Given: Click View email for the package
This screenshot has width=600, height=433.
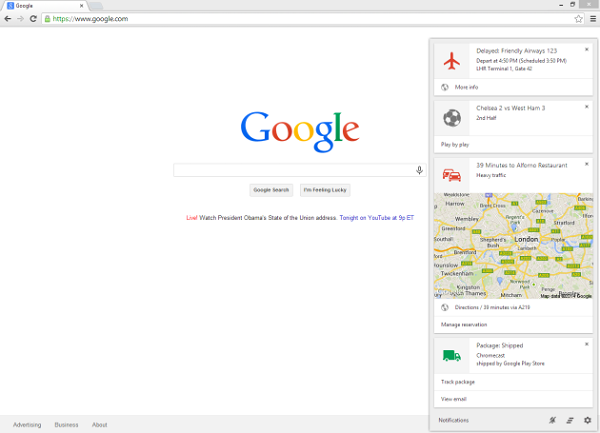Looking at the screenshot, I should (513, 399).
